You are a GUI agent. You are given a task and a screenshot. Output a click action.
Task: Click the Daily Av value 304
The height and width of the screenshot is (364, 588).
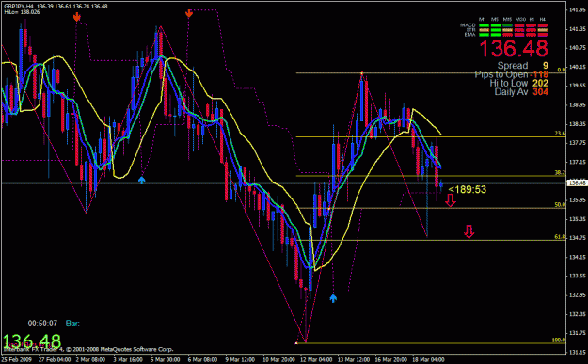[540, 92]
